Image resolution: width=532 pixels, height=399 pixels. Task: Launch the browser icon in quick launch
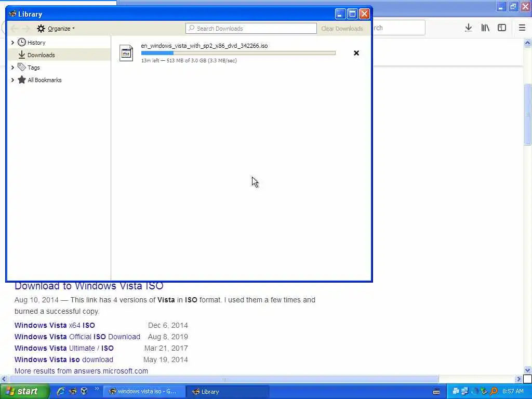tap(73, 391)
